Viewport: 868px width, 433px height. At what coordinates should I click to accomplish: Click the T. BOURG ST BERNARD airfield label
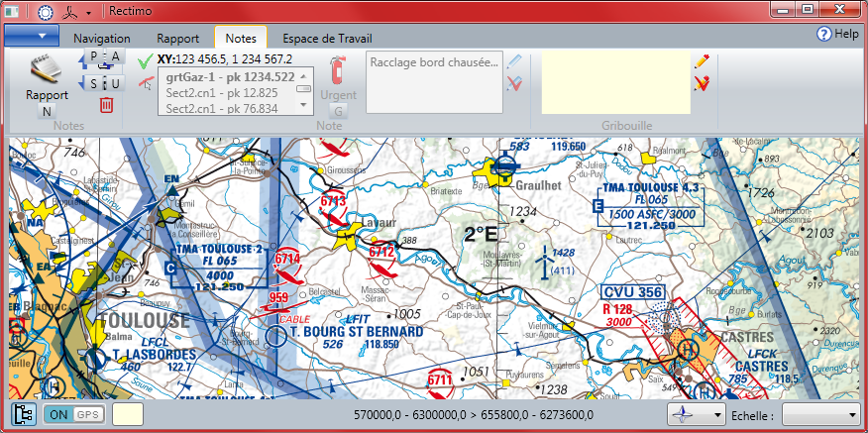[357, 332]
